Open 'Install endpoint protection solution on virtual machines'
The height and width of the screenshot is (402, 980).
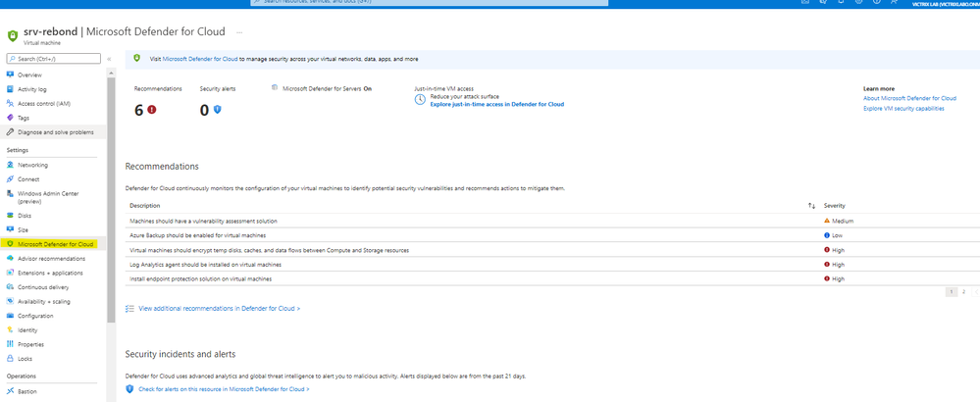pos(200,279)
